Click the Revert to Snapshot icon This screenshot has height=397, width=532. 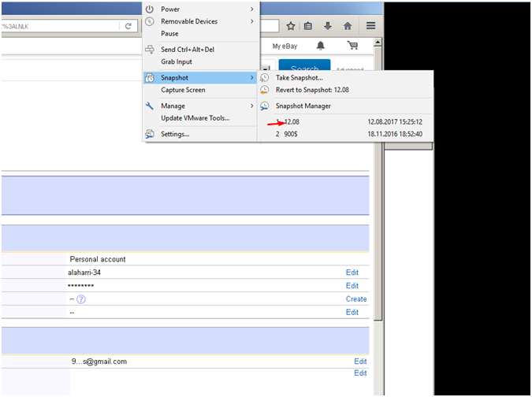(264, 90)
